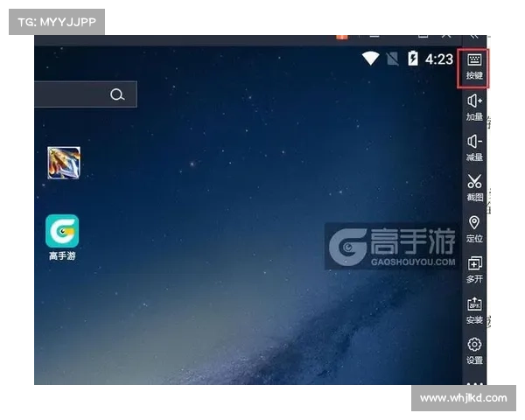The image size is (525, 420).
Task: Launch the 高手游 app
Action: (x=62, y=231)
